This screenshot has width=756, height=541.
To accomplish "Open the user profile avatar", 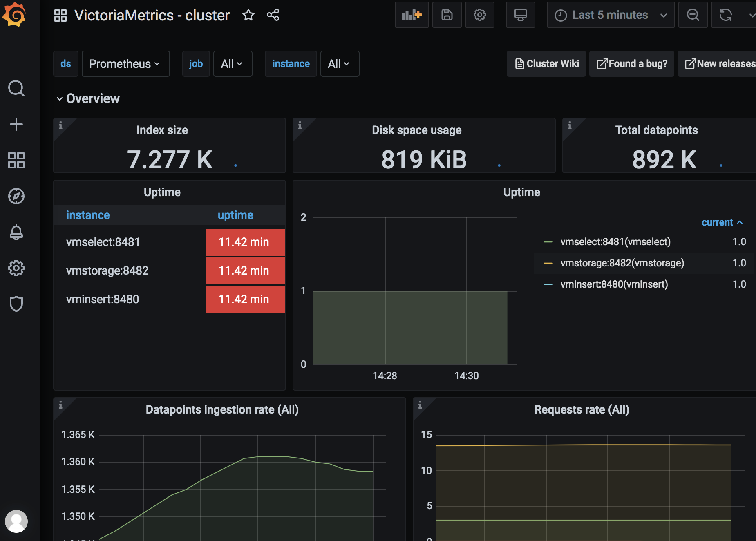I will pos(16,521).
